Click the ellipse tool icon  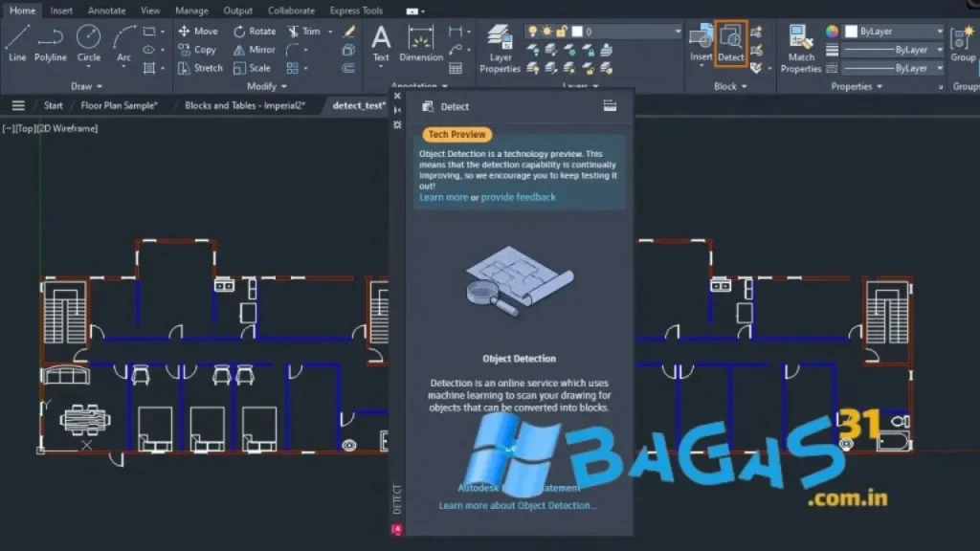(x=148, y=50)
